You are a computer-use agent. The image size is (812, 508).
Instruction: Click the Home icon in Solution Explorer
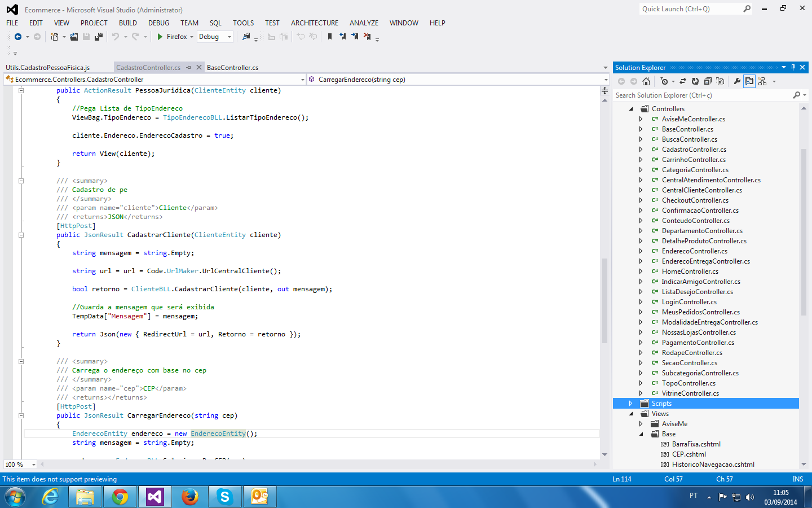pyautogui.click(x=646, y=81)
